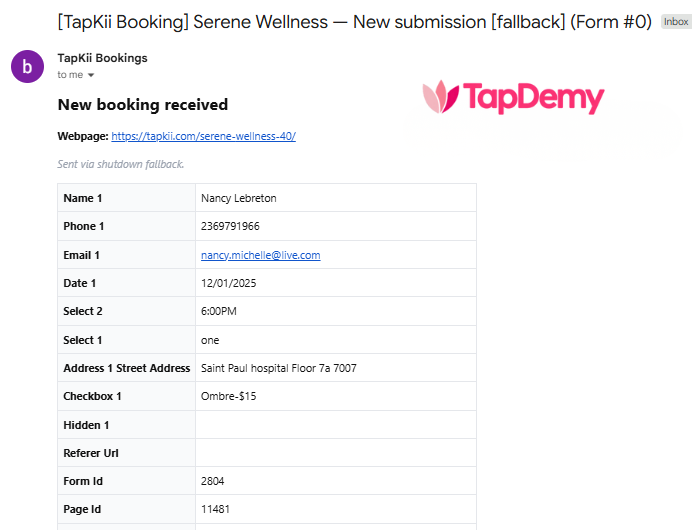This screenshot has width=692, height=530.
Task: Click the TapDemy wordmark text
Action: [533, 97]
